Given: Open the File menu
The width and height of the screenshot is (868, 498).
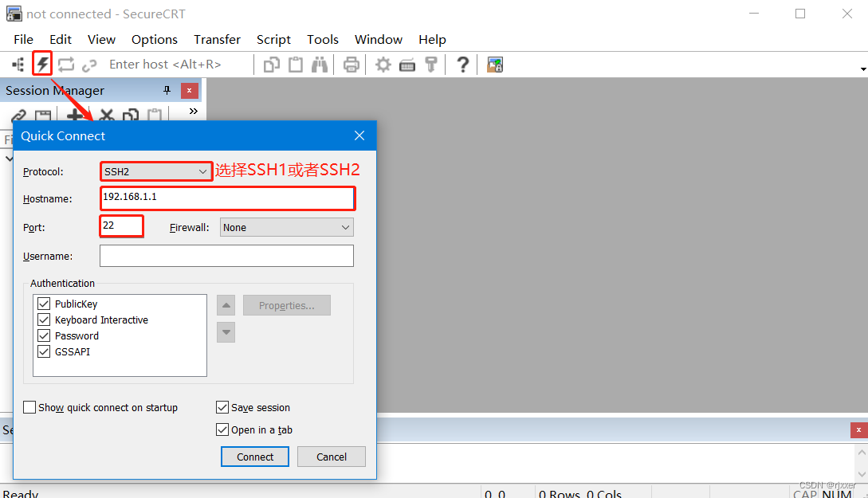Looking at the screenshot, I should (23, 39).
